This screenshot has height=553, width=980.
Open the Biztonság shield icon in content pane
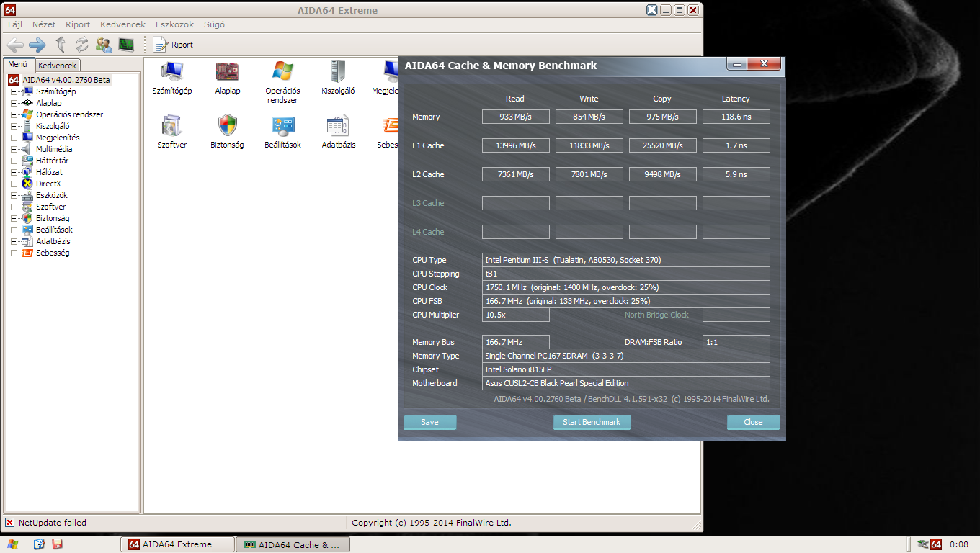(228, 132)
